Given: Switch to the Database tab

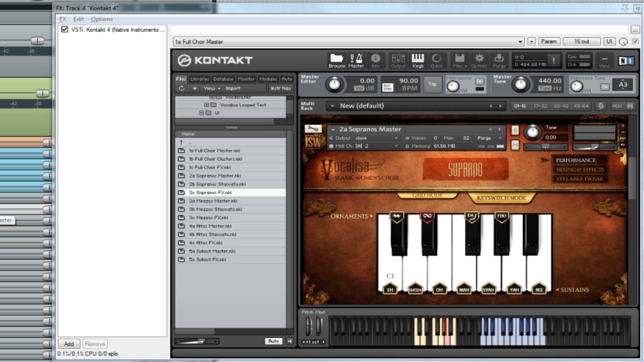Looking at the screenshot, I should tap(223, 79).
